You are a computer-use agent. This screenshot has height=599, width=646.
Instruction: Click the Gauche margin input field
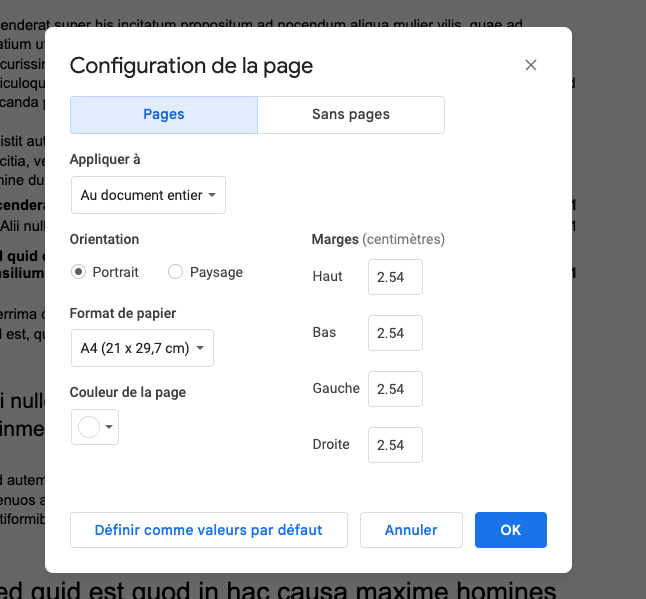[395, 389]
